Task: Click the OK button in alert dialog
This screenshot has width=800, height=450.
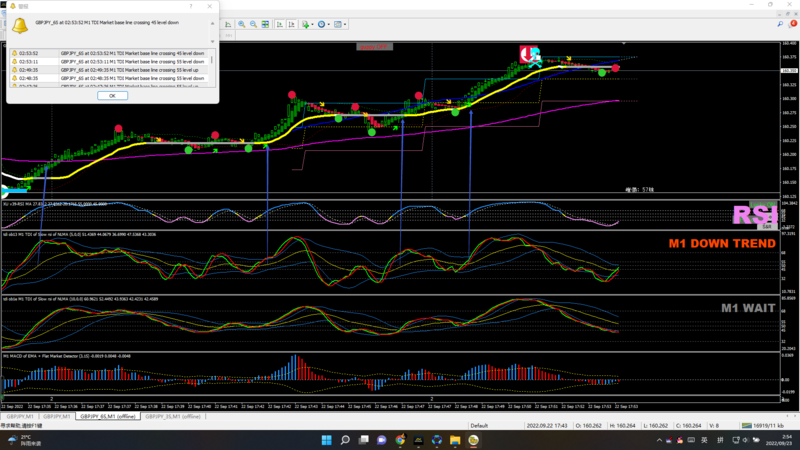Action: [x=112, y=96]
